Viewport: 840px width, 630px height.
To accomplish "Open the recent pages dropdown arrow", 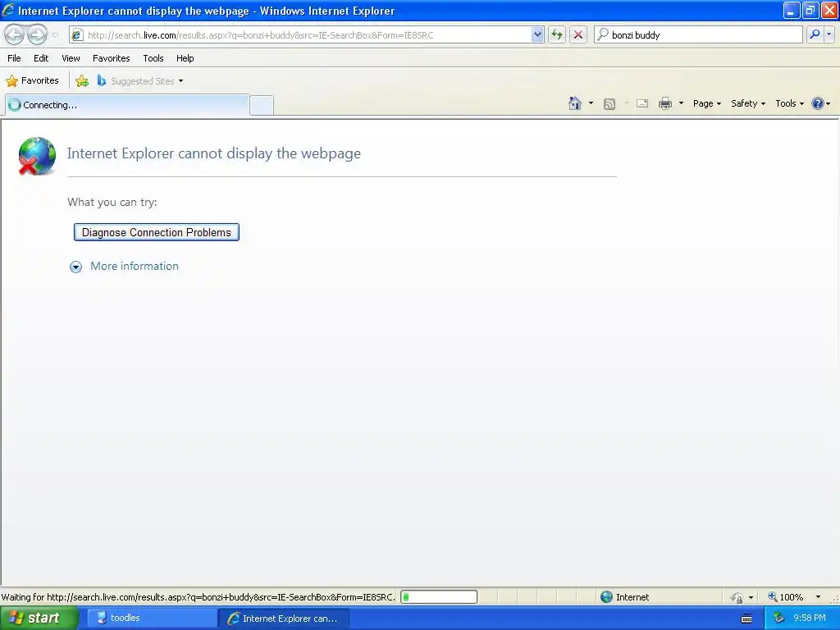I will click(x=55, y=35).
